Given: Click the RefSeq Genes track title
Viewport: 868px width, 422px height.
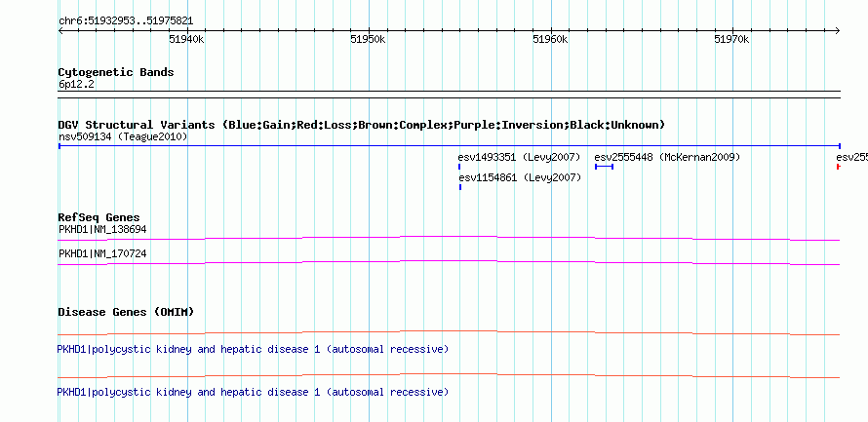Looking at the screenshot, I should [99, 218].
